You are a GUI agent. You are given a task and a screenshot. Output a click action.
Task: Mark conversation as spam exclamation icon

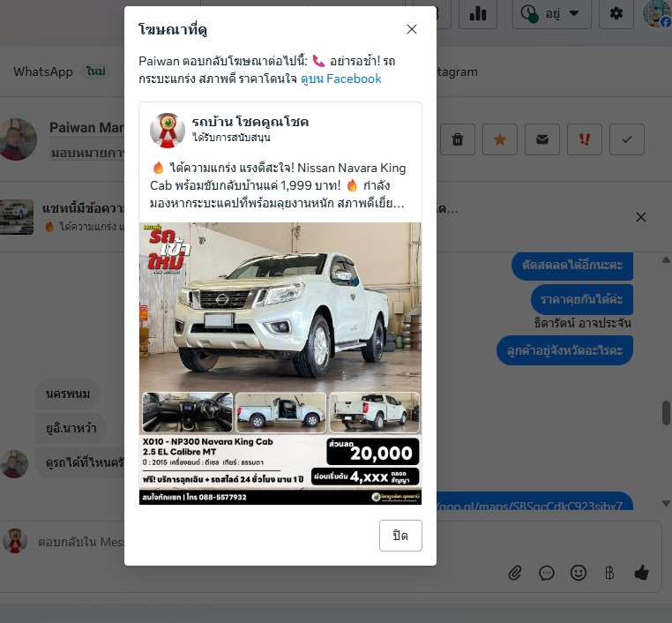585,139
